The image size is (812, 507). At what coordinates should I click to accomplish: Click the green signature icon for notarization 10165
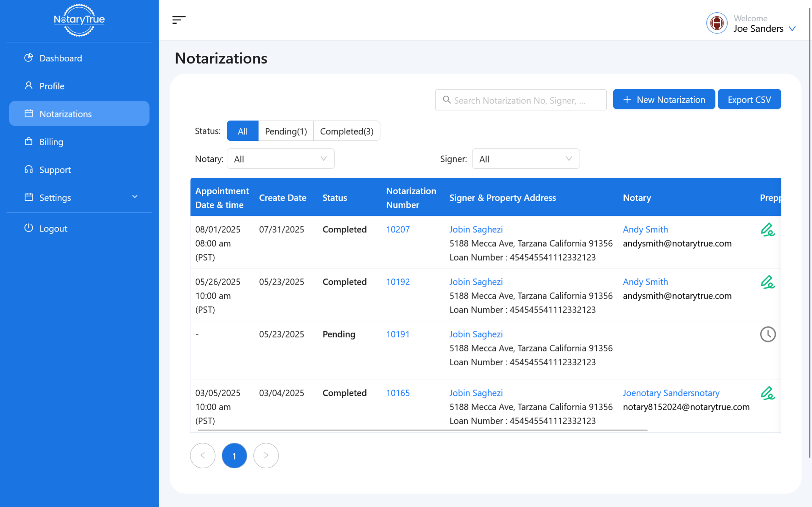(767, 393)
